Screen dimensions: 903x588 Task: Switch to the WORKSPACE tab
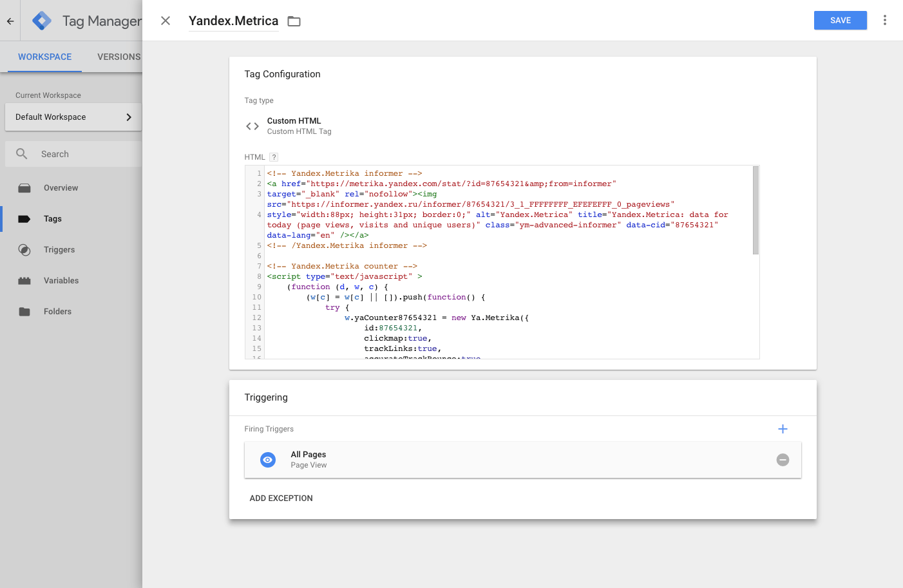pyautogui.click(x=44, y=57)
